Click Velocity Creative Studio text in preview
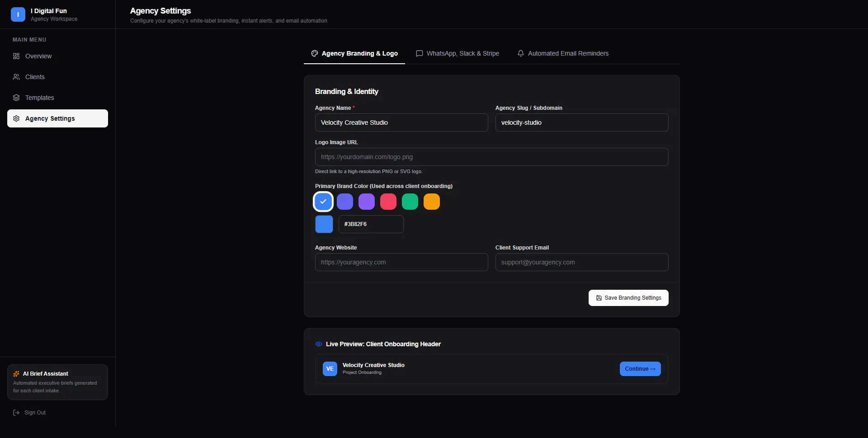868x438 pixels. coord(373,365)
